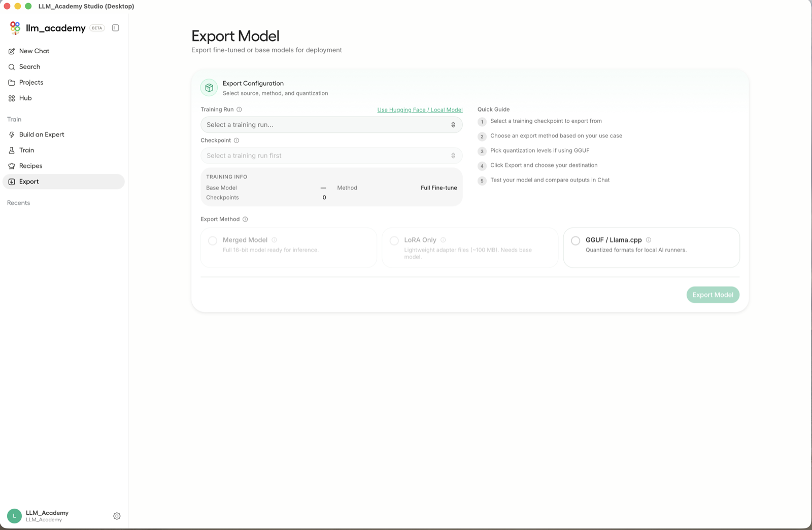Click the Training Run dropdown arrows
The width and height of the screenshot is (812, 530).
453,125
